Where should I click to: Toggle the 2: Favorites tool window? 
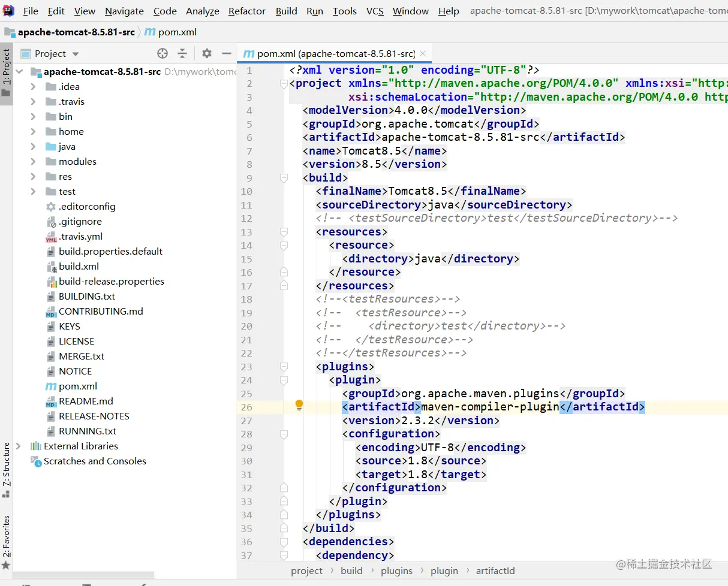(6, 543)
